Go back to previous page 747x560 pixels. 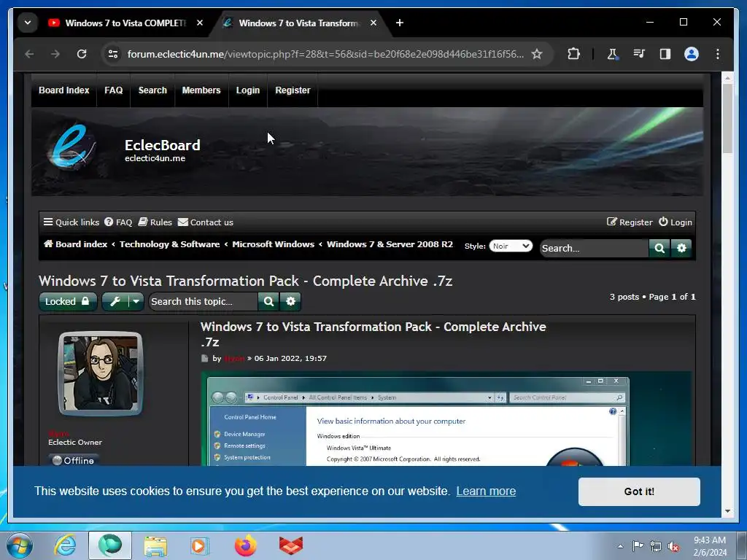pos(29,54)
